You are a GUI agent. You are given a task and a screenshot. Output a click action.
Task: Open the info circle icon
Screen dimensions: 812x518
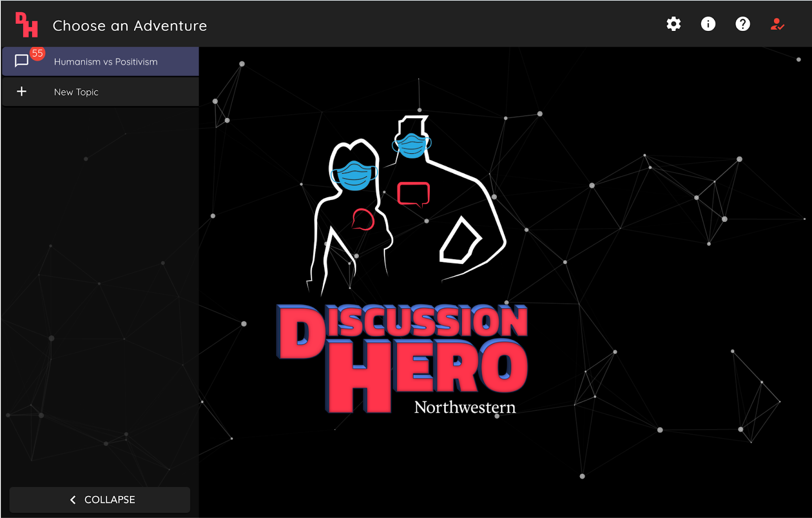click(x=708, y=24)
